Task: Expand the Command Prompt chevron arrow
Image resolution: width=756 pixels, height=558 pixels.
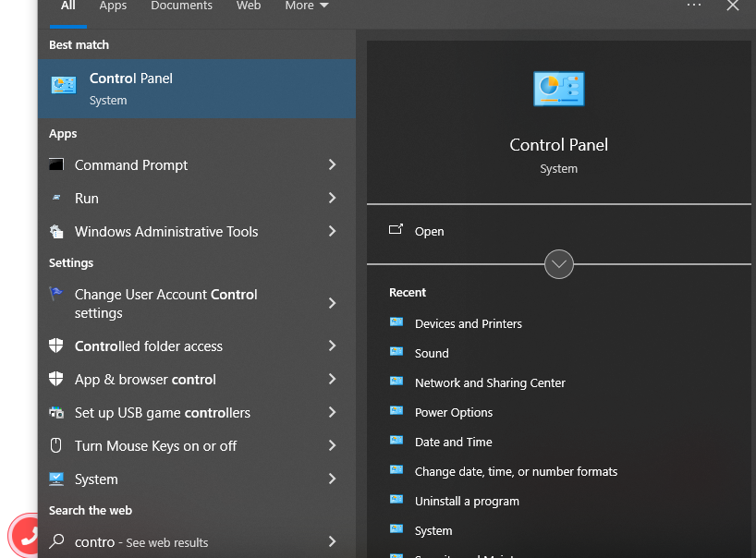Action: [332, 164]
